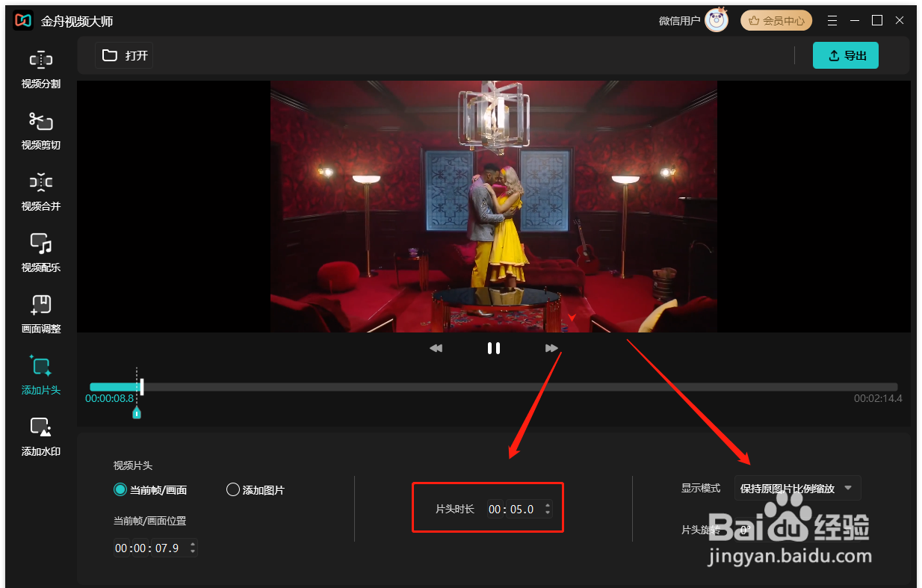Screen dimensions: 922x588
Task: Click the seconds field 07.9 of frame position
Action: pyautogui.click(x=167, y=548)
